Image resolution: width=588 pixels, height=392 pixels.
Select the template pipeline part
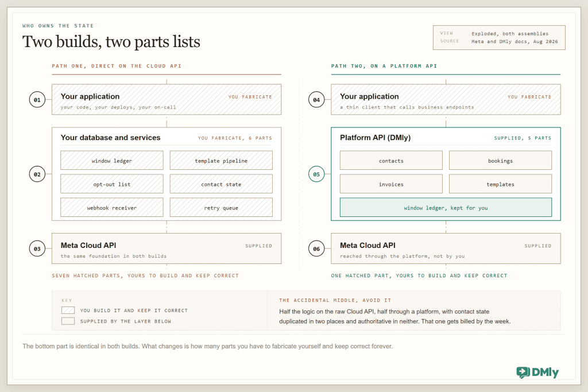(x=221, y=160)
